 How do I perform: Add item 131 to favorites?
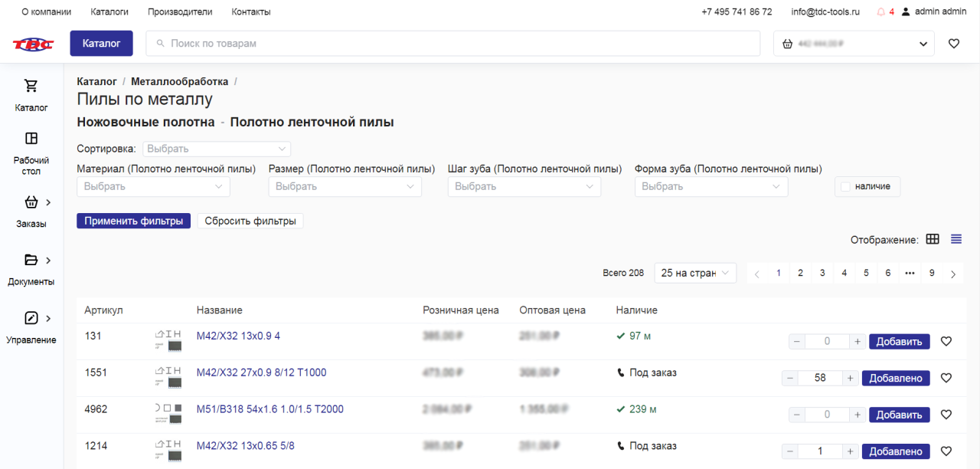pos(946,342)
